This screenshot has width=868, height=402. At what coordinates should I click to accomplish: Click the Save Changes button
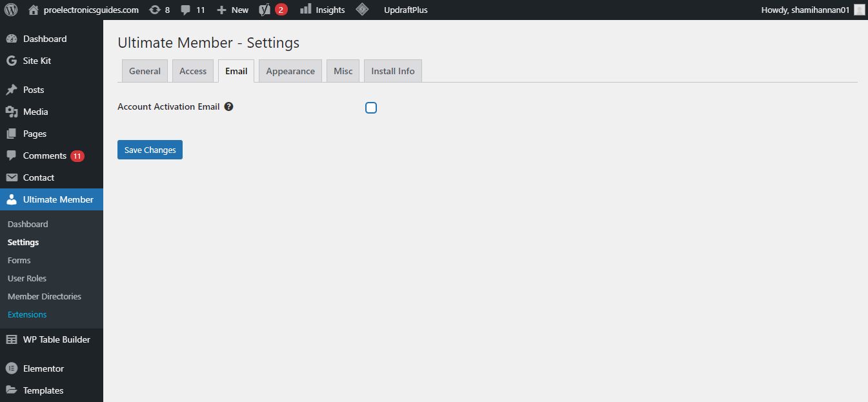(x=150, y=150)
